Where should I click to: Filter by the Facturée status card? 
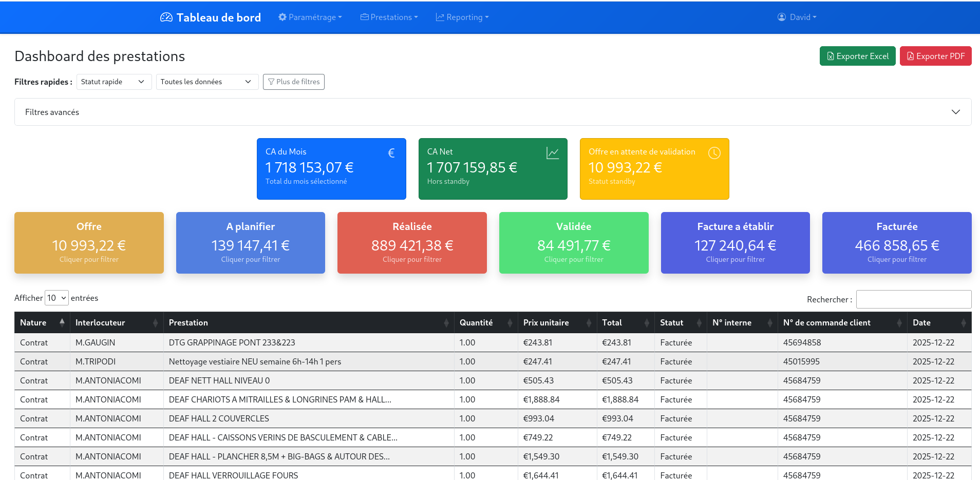897,243
